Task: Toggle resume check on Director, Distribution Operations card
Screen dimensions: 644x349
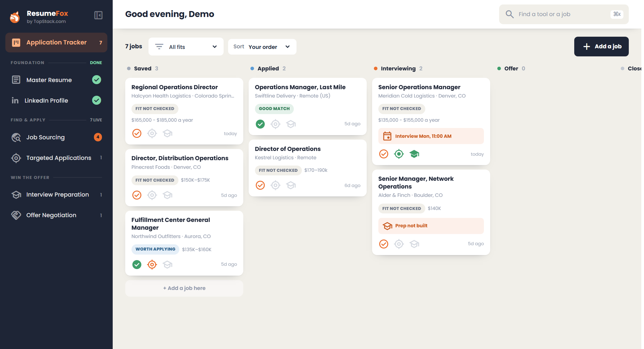Action: pos(137,195)
